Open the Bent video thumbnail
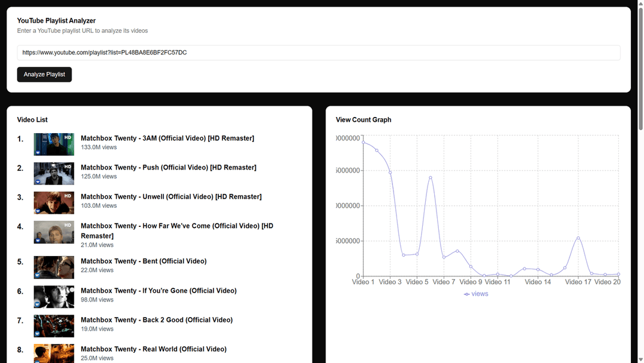Image resolution: width=644 pixels, height=363 pixels. pyautogui.click(x=54, y=267)
